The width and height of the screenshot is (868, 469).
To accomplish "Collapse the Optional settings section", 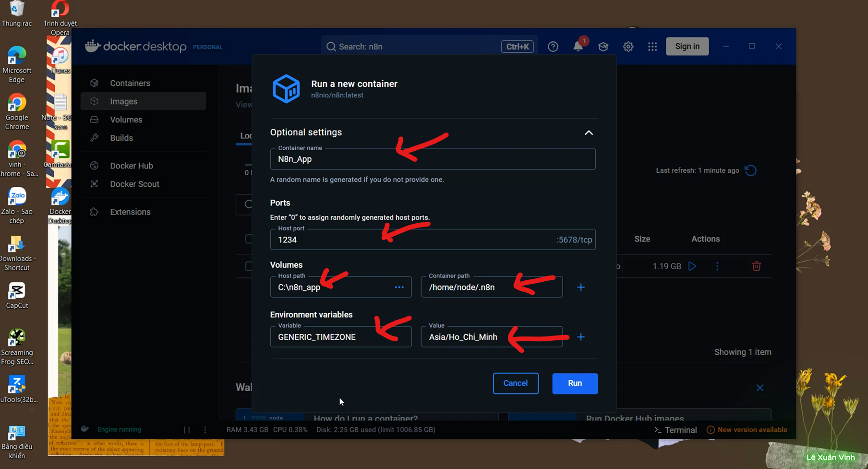I will click(589, 132).
